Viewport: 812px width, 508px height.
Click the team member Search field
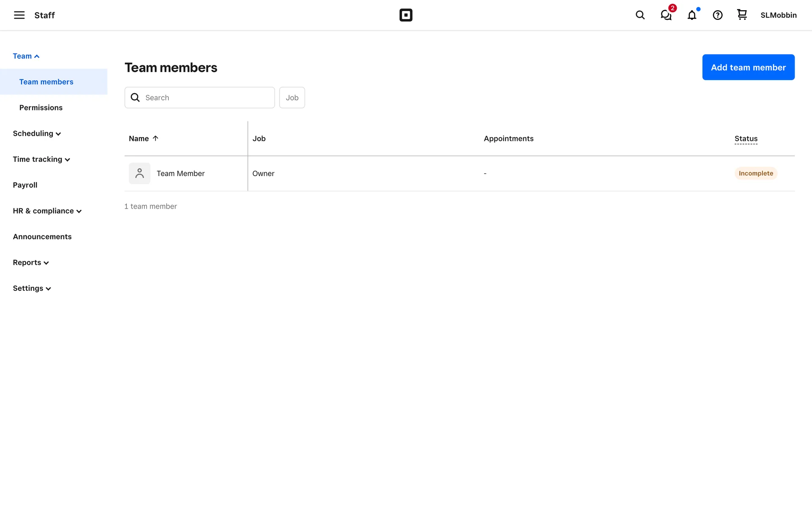(x=207, y=98)
